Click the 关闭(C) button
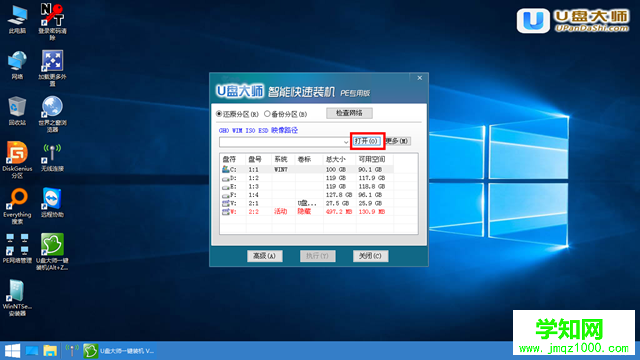 [x=370, y=256]
